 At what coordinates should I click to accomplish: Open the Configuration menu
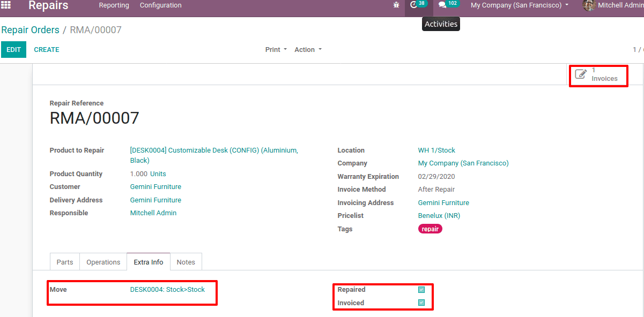[160, 5]
